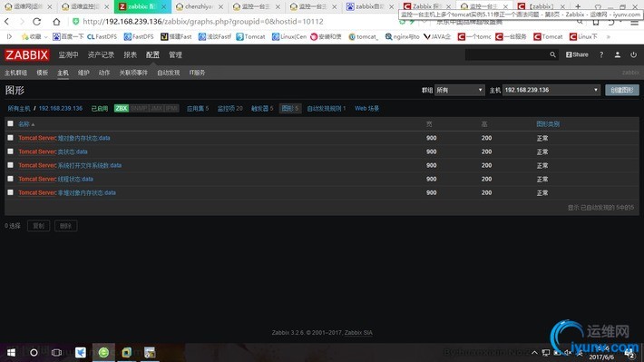Go to browser home page icon
The width and height of the screenshot is (644, 362).
[56, 22]
